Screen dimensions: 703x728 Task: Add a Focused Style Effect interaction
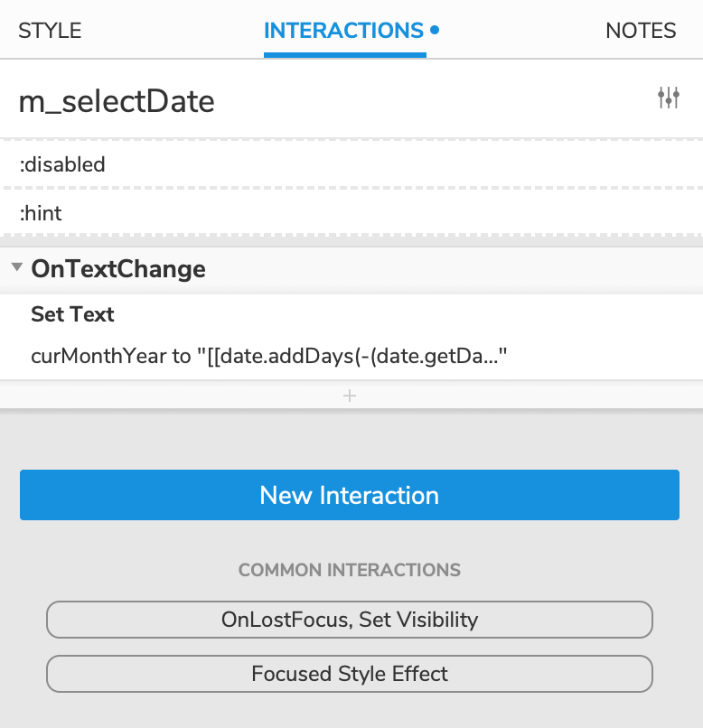pyautogui.click(x=350, y=674)
